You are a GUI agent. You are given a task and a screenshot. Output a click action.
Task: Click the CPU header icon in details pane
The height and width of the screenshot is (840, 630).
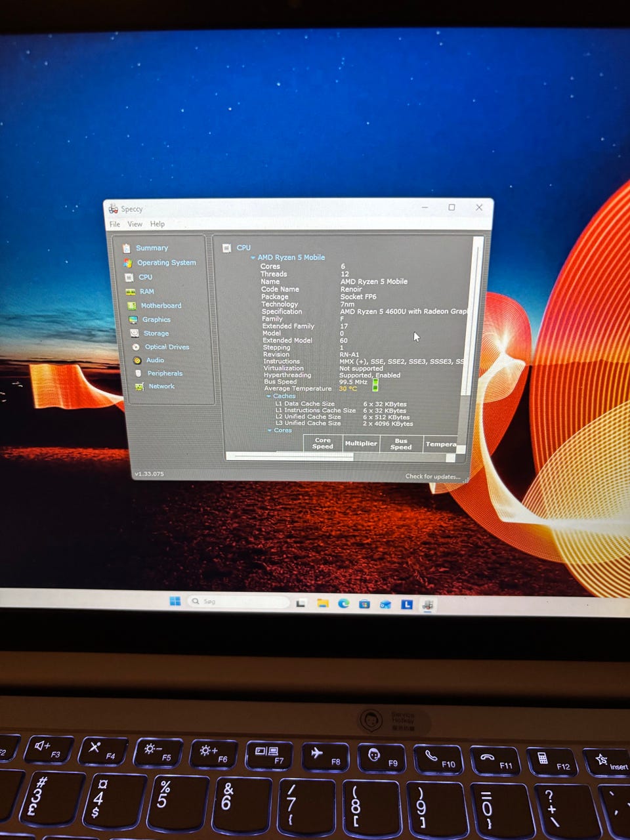[x=226, y=248]
